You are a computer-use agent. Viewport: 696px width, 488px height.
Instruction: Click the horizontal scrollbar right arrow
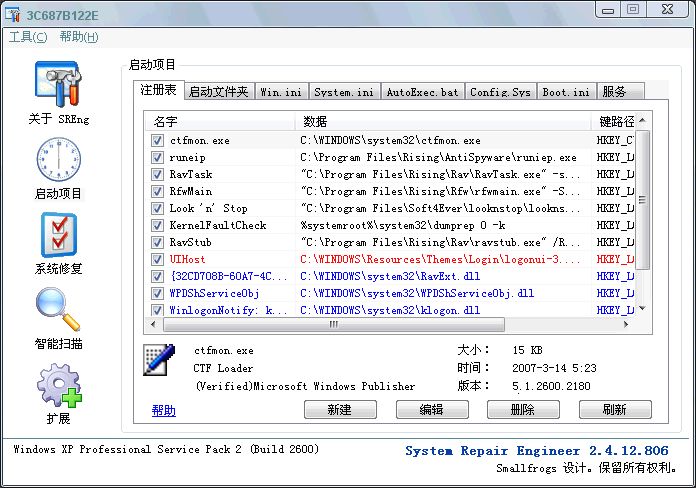click(625, 325)
